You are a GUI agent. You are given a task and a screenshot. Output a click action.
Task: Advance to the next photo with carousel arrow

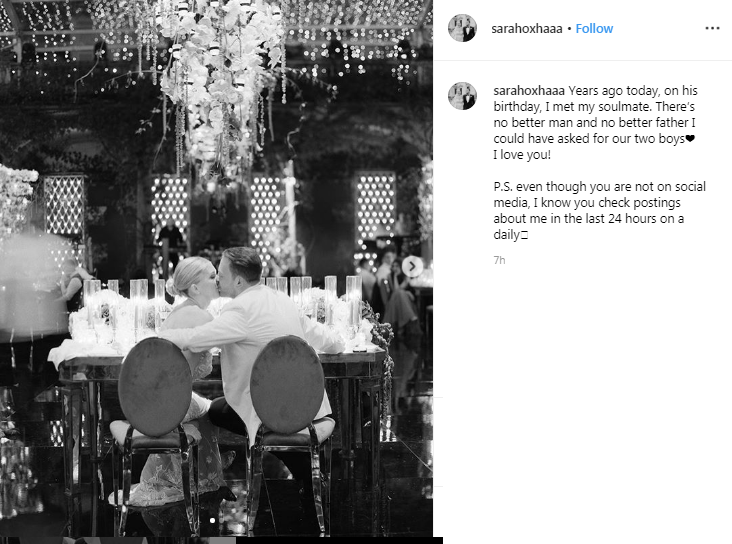point(413,267)
